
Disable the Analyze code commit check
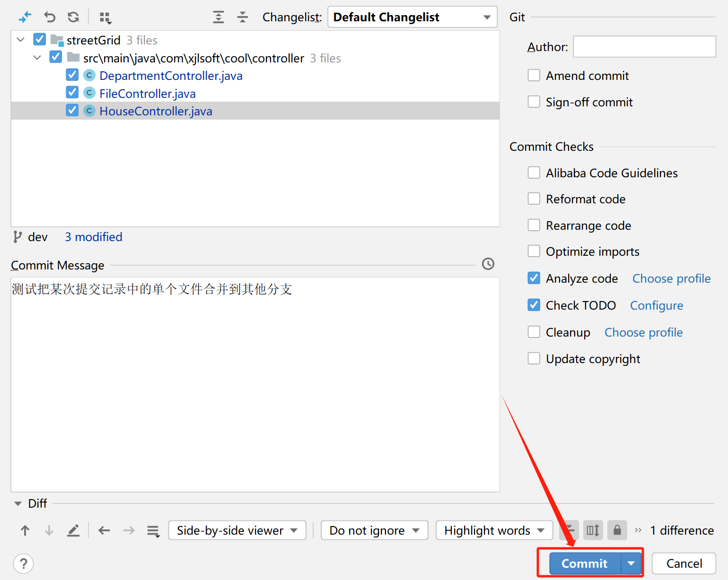click(x=534, y=278)
